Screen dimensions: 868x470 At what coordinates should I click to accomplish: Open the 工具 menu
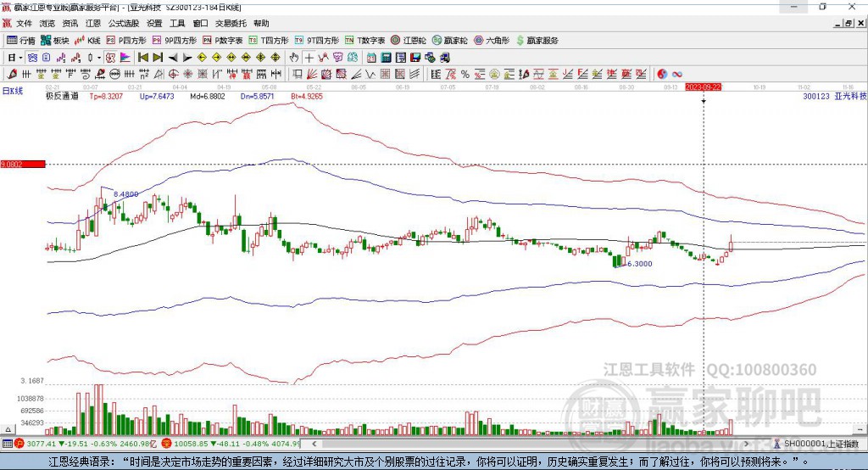(x=177, y=23)
